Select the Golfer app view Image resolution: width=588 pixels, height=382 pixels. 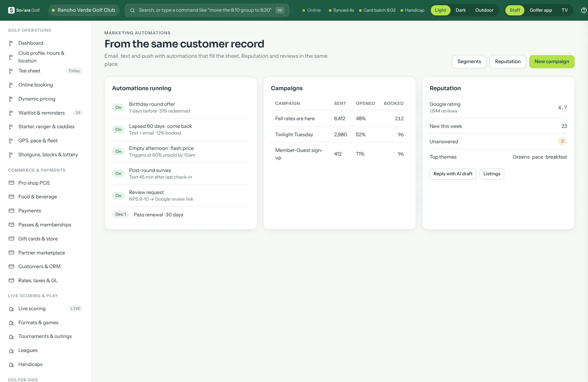click(541, 10)
